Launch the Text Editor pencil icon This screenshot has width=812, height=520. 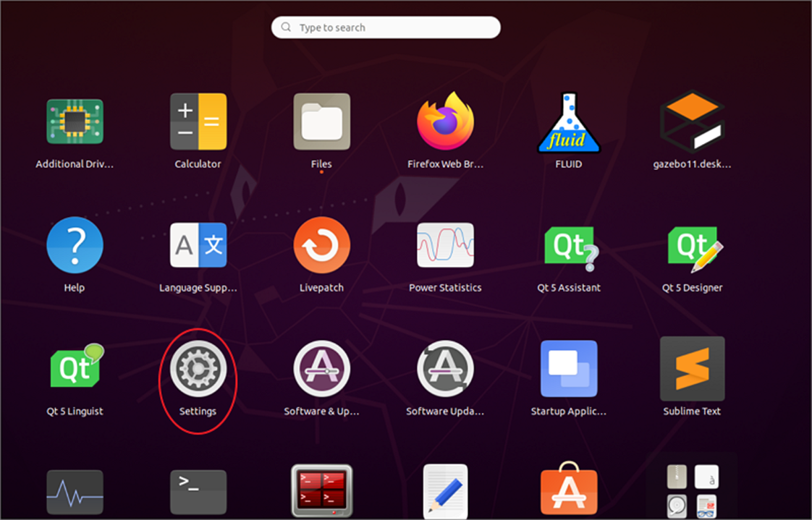[x=445, y=492]
